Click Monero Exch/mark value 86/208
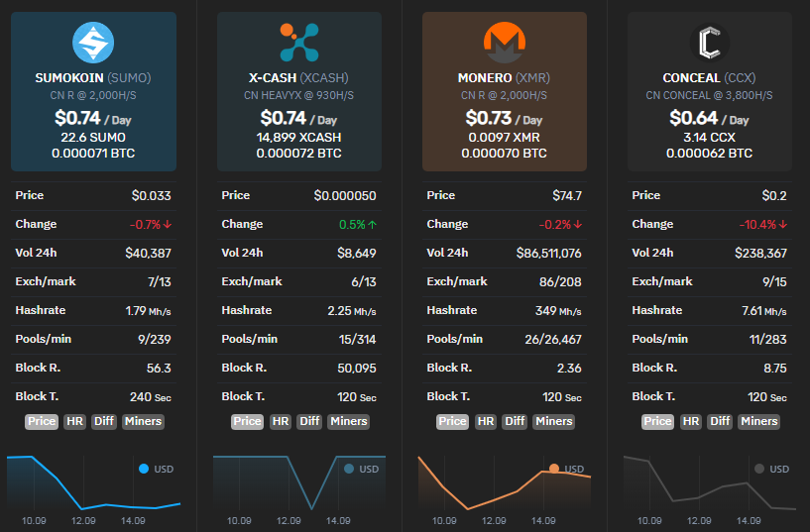This screenshot has height=532, width=810. coord(560,281)
